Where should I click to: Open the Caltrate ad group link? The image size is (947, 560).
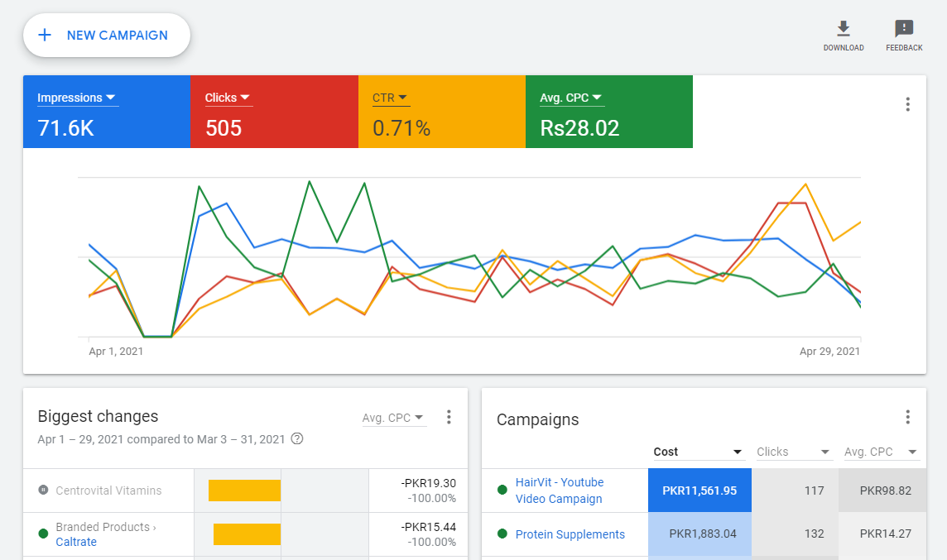(x=76, y=542)
